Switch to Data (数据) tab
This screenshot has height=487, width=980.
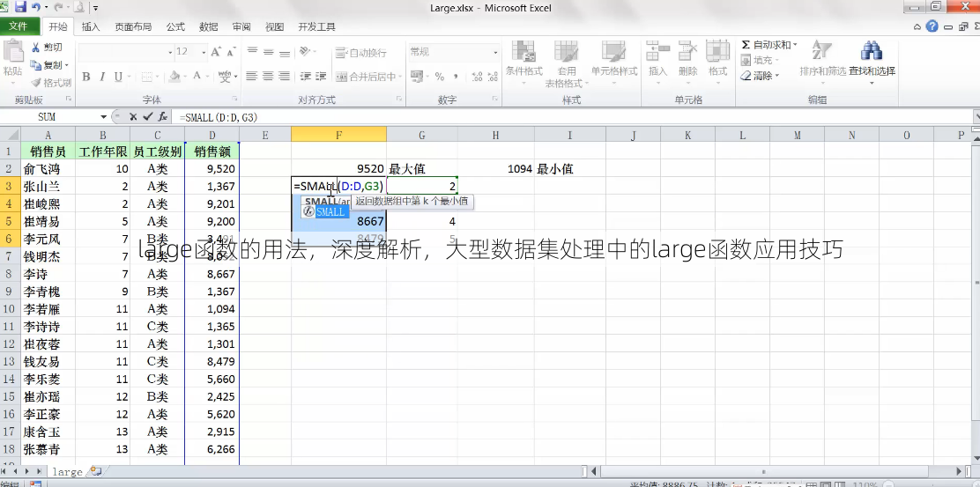(x=209, y=26)
